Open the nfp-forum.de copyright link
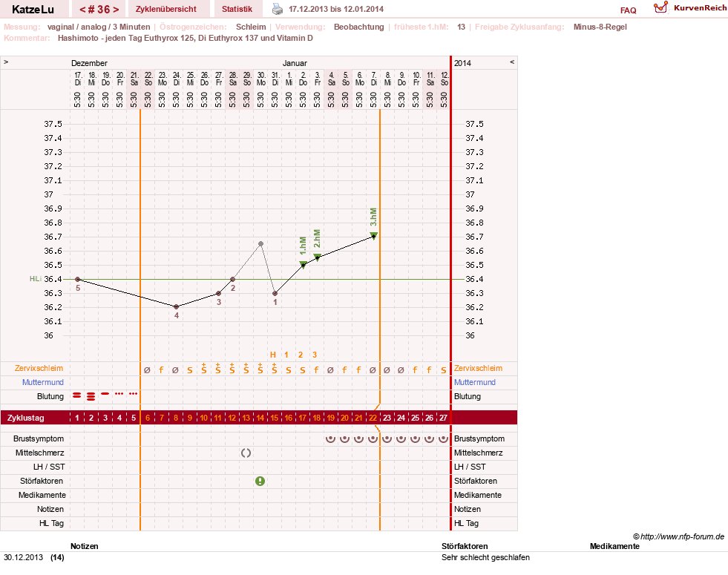 (x=679, y=536)
